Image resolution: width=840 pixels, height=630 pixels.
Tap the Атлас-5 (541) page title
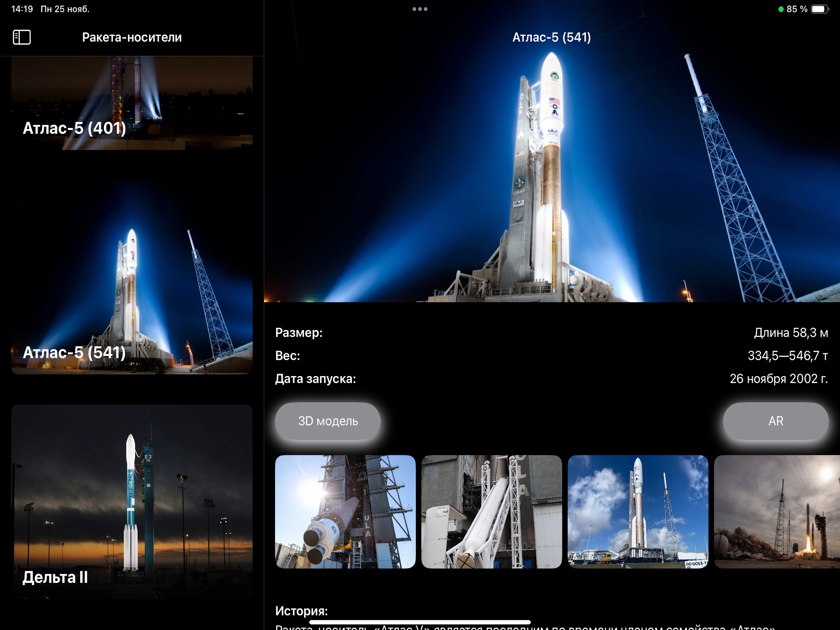[552, 37]
